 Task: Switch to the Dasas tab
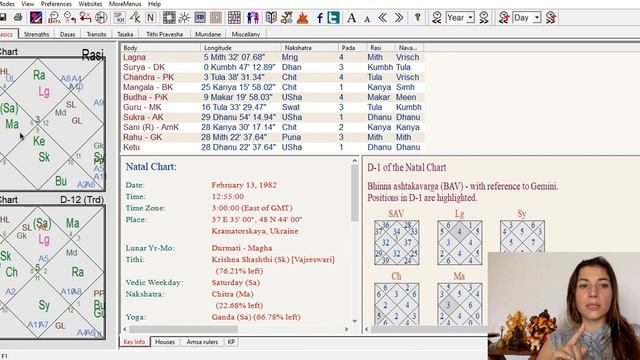click(x=67, y=34)
